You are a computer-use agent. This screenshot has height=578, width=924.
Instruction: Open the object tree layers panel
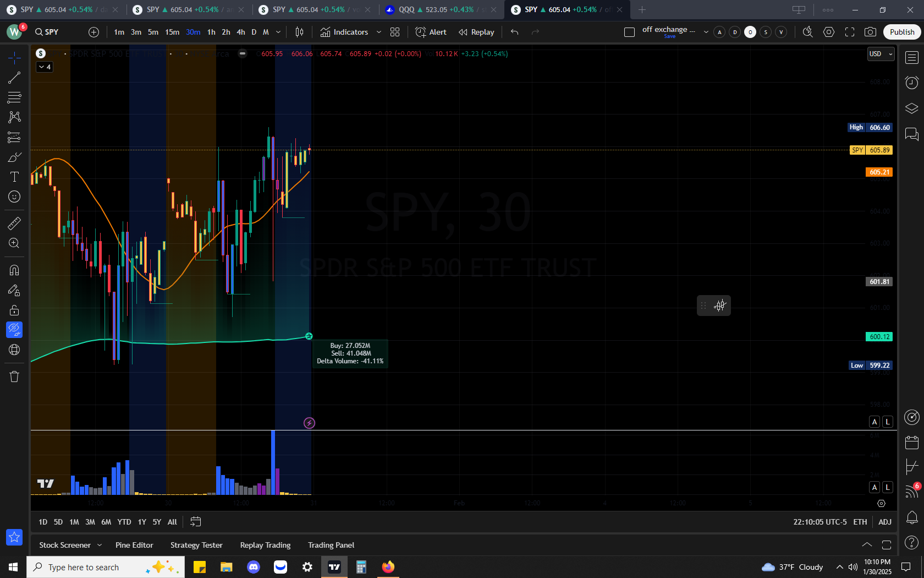point(912,108)
